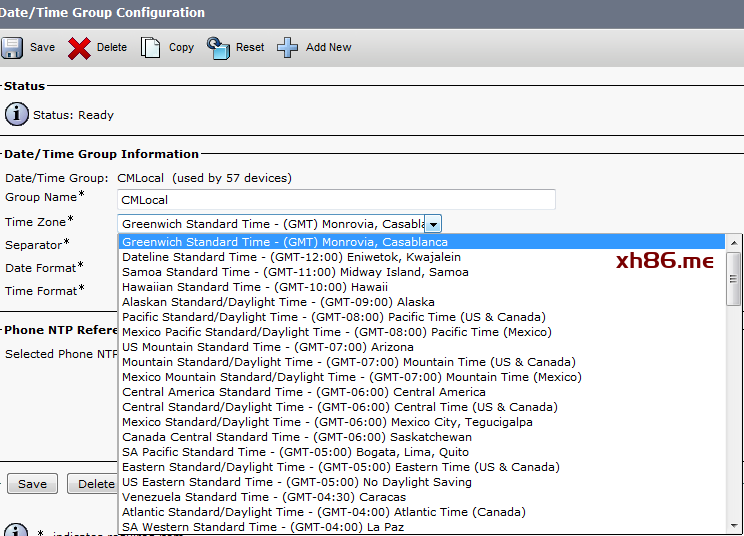This screenshot has width=744, height=536.
Task: Choose Eastern Standard/Daylight Time (US & Canada)
Action: [x=340, y=467]
